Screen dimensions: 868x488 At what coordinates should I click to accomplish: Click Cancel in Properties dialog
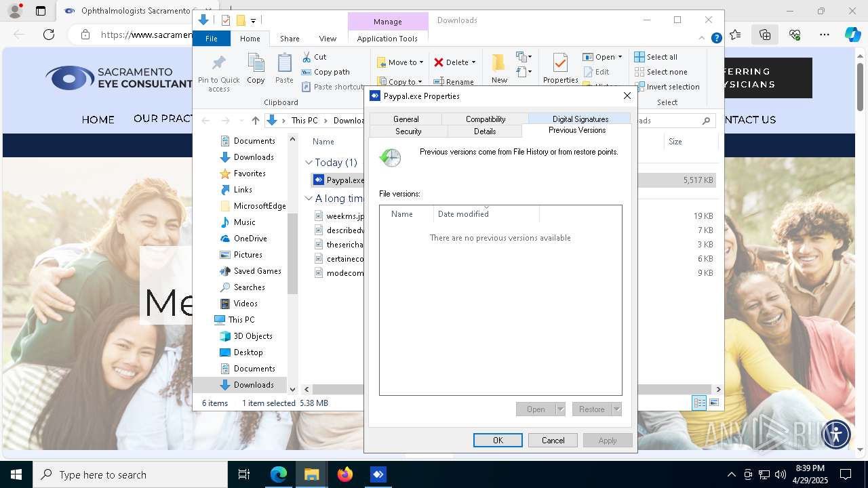pyautogui.click(x=553, y=441)
